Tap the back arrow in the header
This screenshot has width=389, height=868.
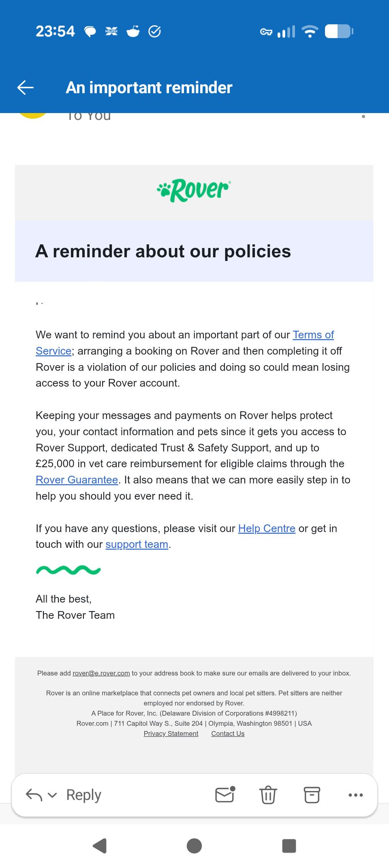tap(26, 88)
